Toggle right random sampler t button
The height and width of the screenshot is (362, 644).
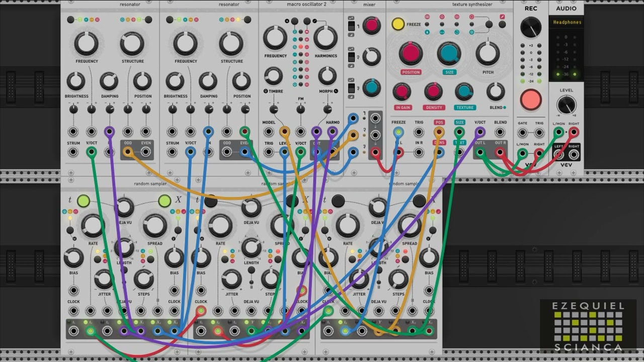[338, 201]
